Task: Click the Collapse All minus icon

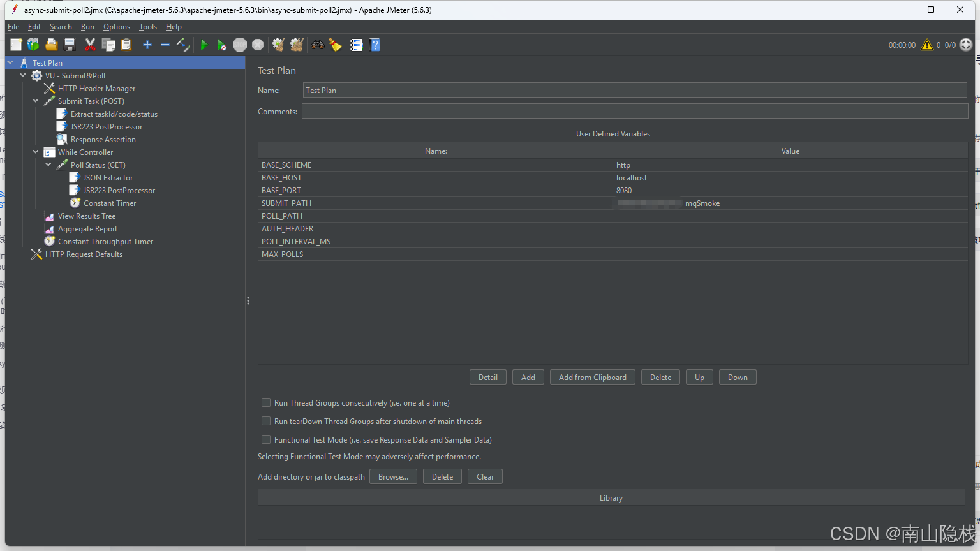Action: 165,45
